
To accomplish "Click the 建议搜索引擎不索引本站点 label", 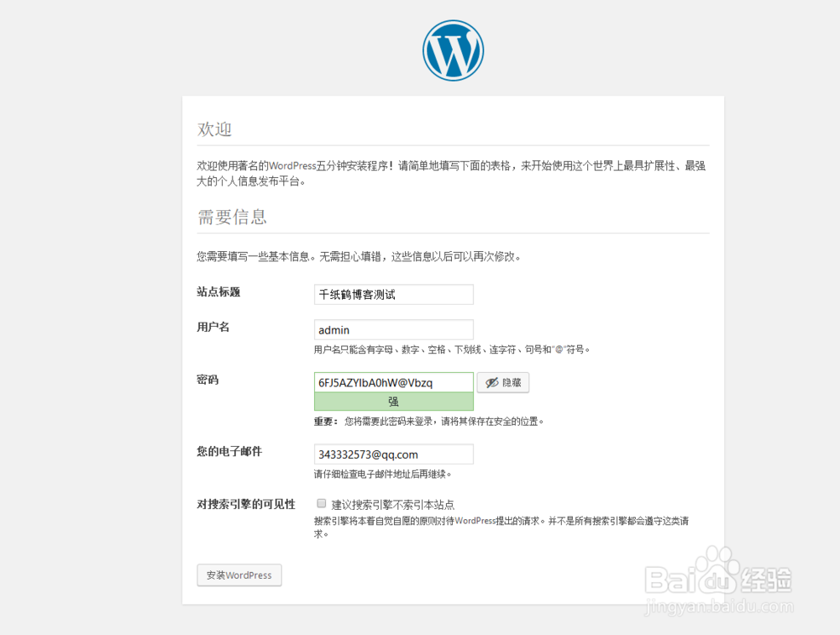I will click(392, 504).
